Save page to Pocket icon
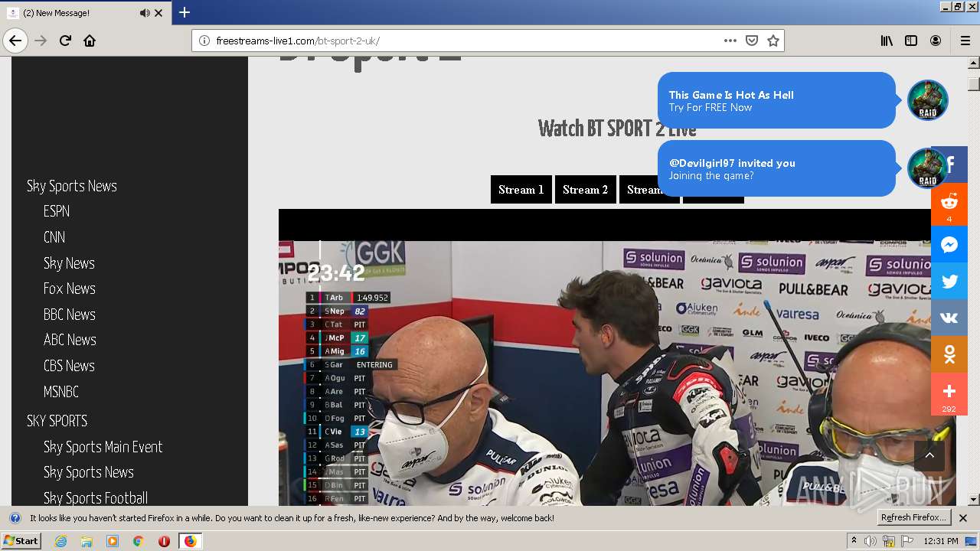Screen dimensions: 980x551 click(x=752, y=41)
